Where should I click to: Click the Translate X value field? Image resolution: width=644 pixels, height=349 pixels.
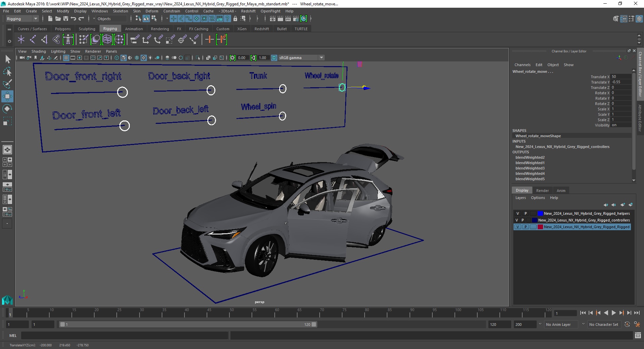point(621,77)
